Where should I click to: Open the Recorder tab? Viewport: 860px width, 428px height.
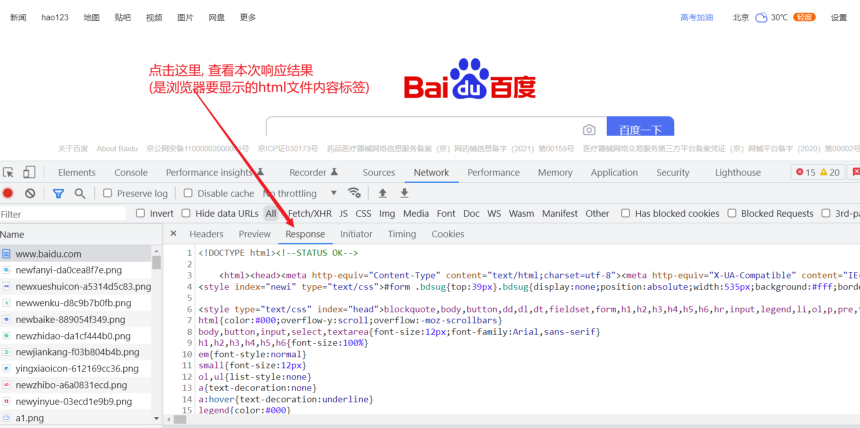click(x=313, y=172)
